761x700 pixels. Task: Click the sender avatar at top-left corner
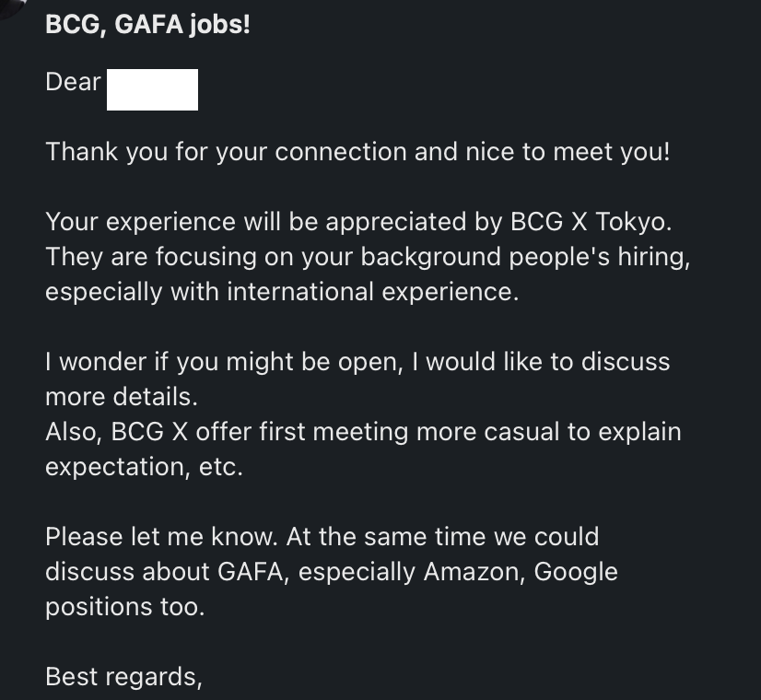pyautogui.click(x=8, y=5)
